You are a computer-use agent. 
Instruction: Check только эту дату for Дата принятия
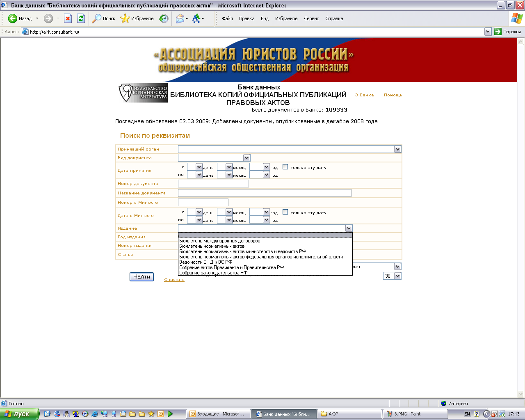point(285,167)
